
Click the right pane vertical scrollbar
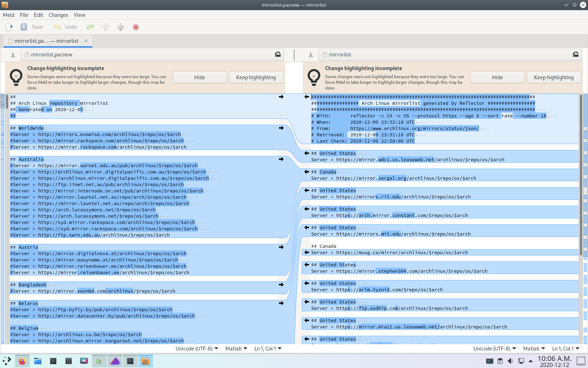[581, 175]
